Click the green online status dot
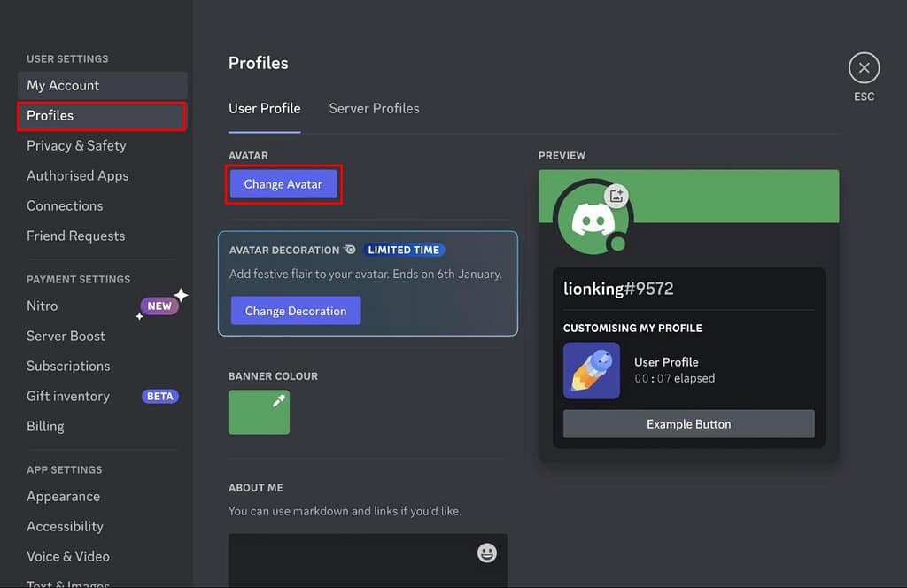The height and width of the screenshot is (588, 907). tap(617, 244)
